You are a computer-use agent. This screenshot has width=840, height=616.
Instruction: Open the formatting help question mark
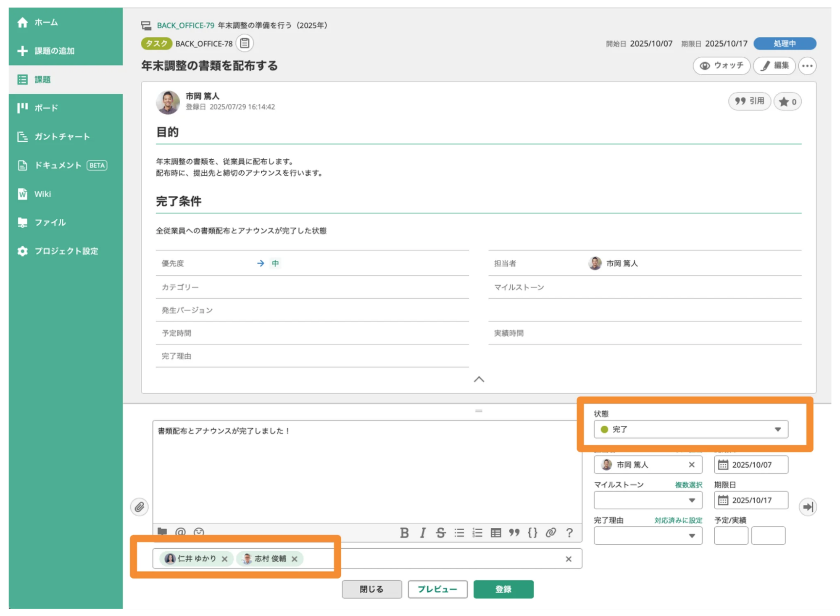569,533
